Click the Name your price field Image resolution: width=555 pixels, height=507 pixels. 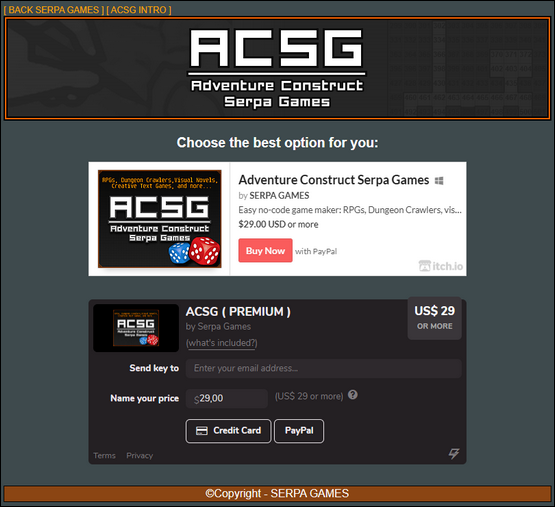click(227, 398)
